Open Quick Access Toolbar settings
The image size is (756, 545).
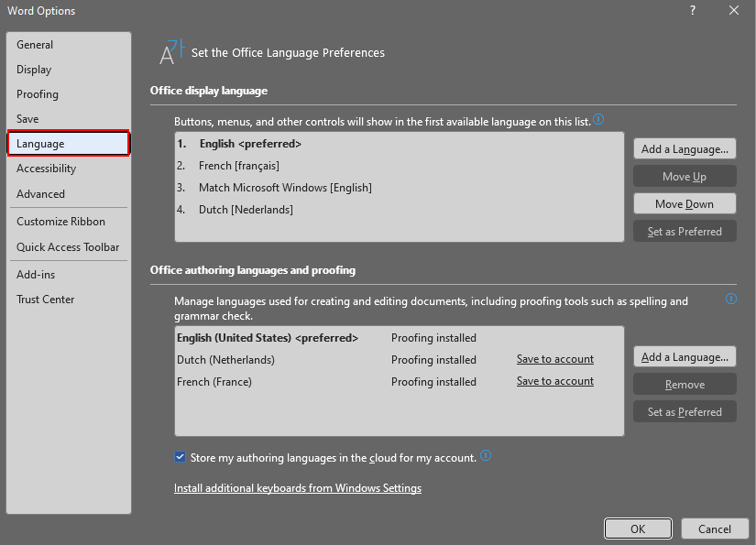coord(69,246)
